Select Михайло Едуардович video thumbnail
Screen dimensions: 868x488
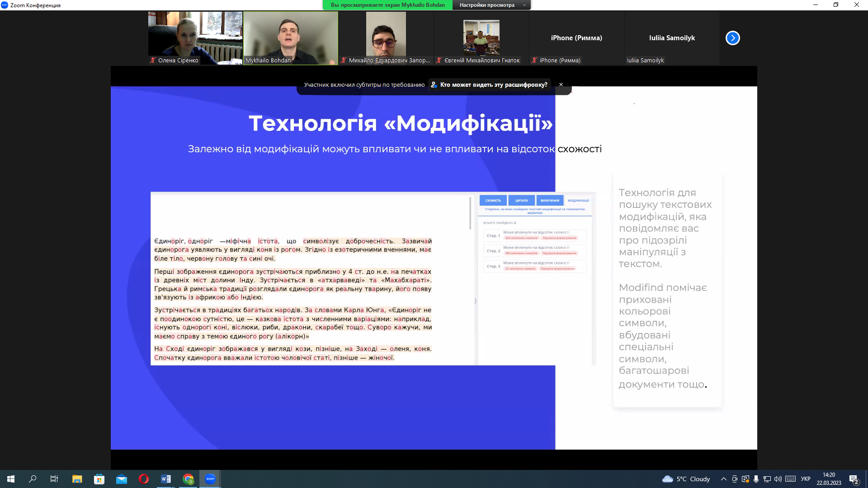(x=386, y=38)
